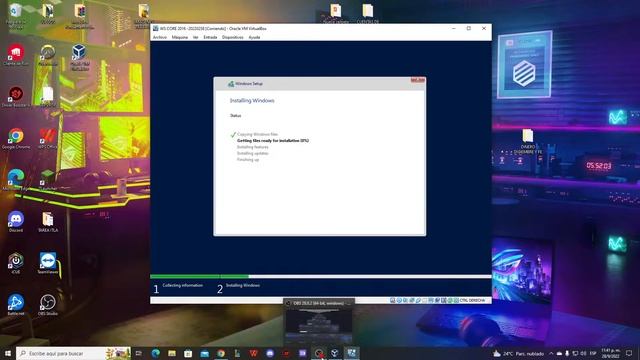Open the notifications action center

(x=629, y=353)
